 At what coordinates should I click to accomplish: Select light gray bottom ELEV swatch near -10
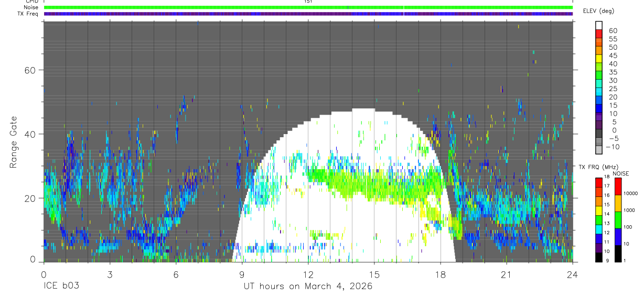[x=599, y=150]
